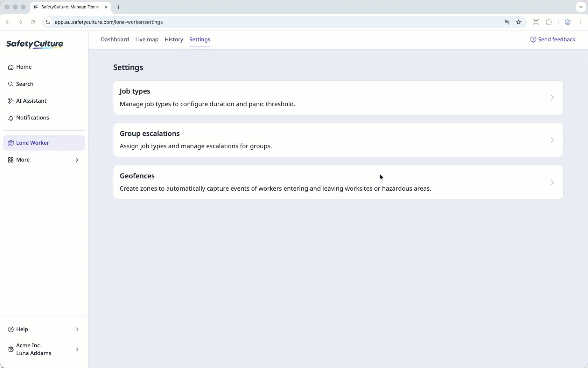
Task: Click the Home house icon in sidebar
Action: pyautogui.click(x=11, y=67)
